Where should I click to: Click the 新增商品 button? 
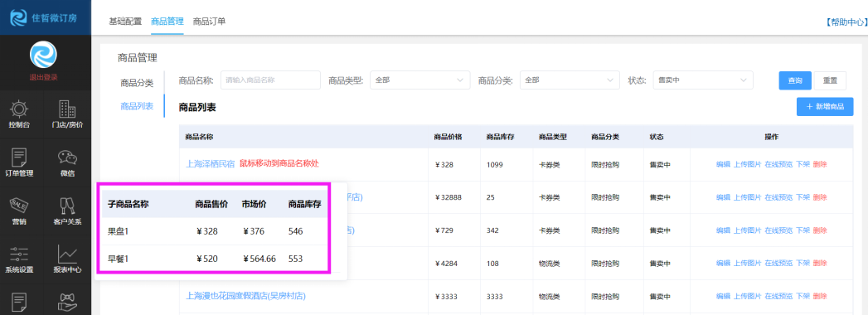825,106
